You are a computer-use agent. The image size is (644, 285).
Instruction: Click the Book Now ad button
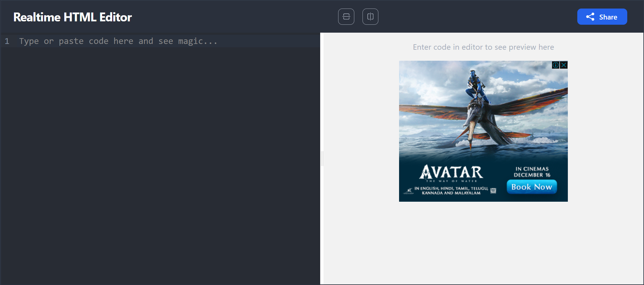pyautogui.click(x=532, y=187)
